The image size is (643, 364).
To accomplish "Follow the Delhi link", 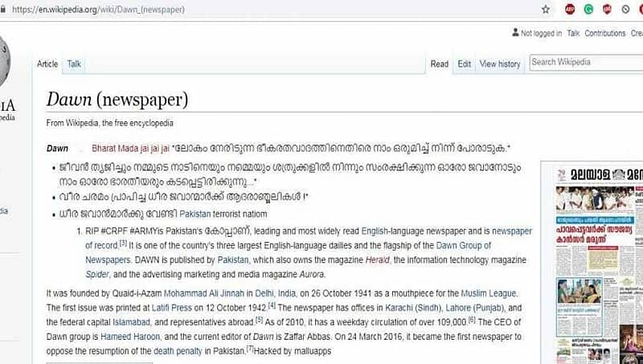I will coord(264,293).
